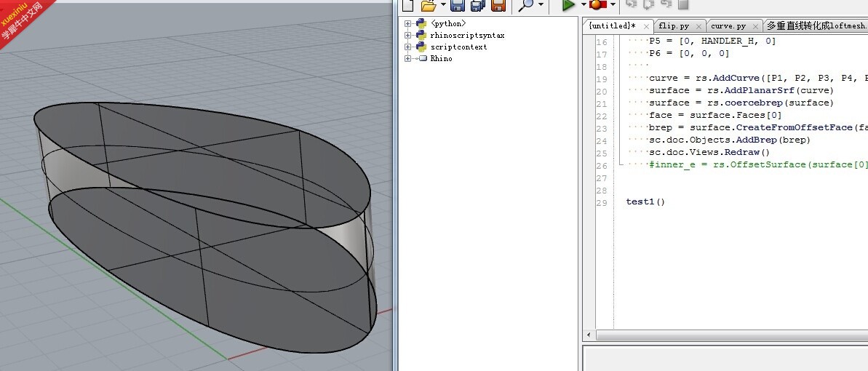
Task: Switch to the {untitled}* tab
Action: coord(612,26)
